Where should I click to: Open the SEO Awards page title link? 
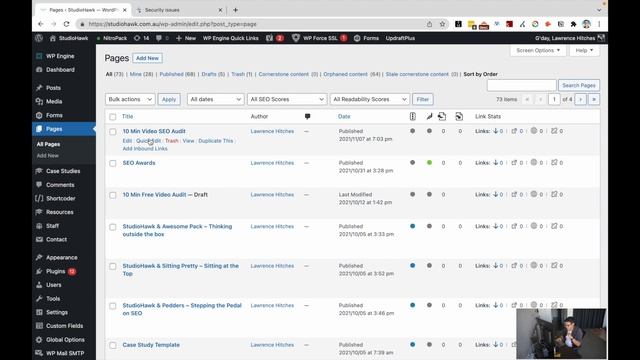click(139, 163)
